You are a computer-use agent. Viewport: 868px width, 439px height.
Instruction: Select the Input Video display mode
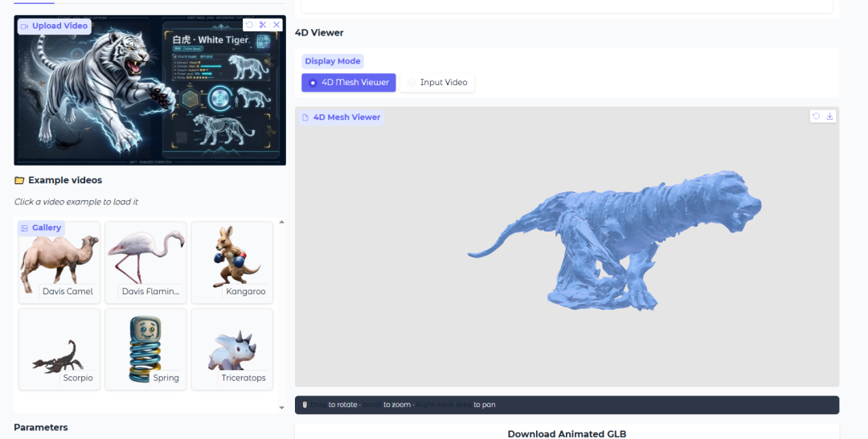coord(436,83)
